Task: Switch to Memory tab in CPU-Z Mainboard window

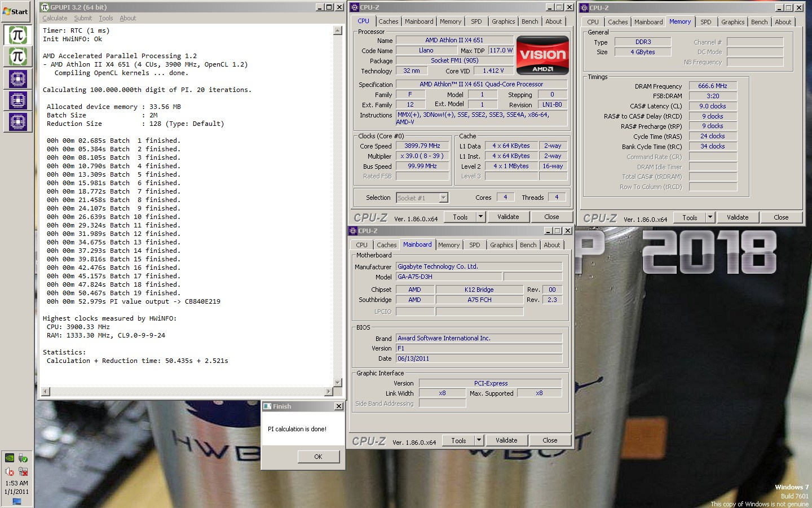Action: (x=449, y=245)
